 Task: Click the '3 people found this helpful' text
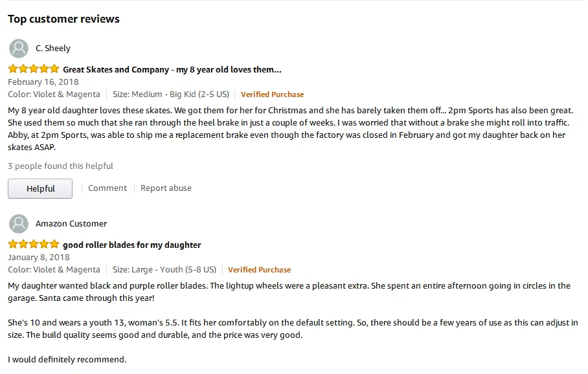coord(60,166)
